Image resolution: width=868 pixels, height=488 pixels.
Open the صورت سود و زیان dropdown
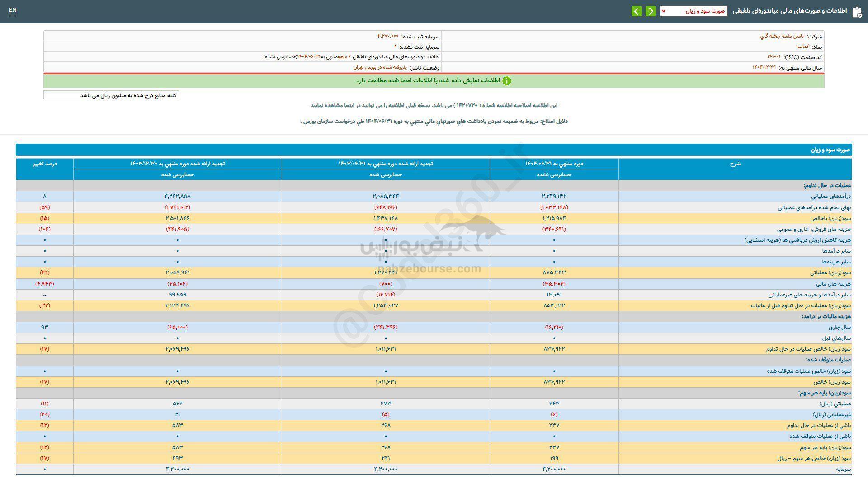pyautogui.click(x=693, y=11)
